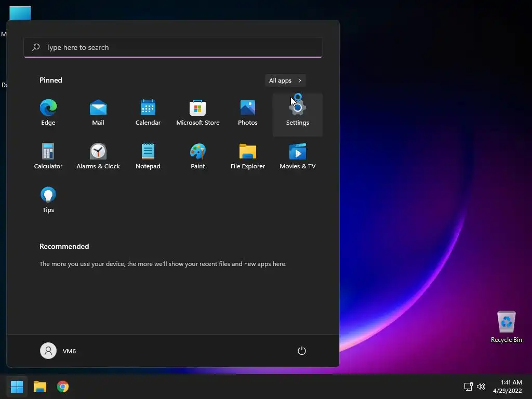Click the Type here to search field

(x=173, y=47)
